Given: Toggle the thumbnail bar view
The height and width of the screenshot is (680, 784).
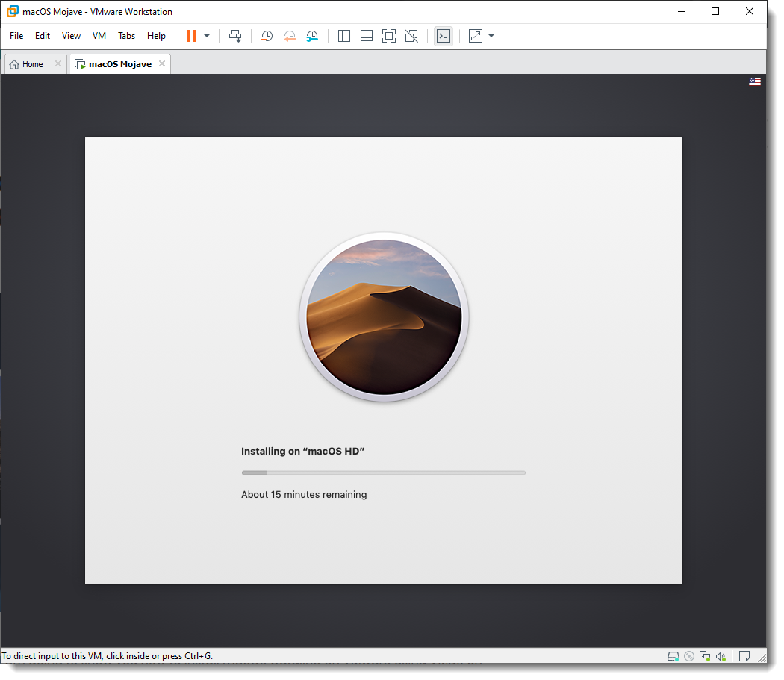Looking at the screenshot, I should pyautogui.click(x=367, y=36).
